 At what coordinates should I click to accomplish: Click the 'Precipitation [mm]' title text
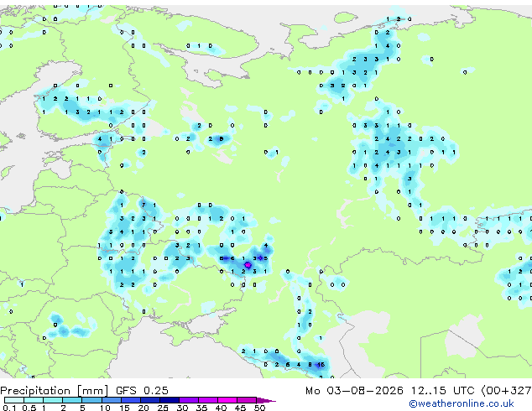click(55, 391)
